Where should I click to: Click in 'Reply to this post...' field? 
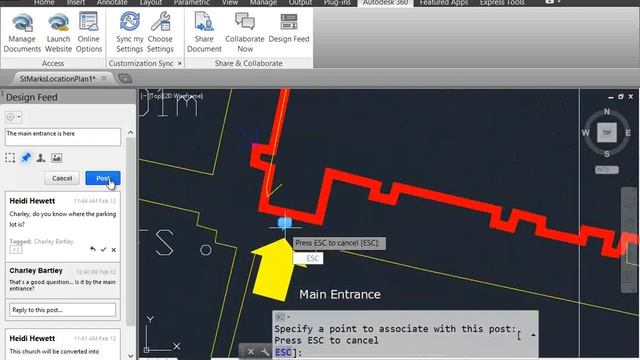click(x=62, y=310)
